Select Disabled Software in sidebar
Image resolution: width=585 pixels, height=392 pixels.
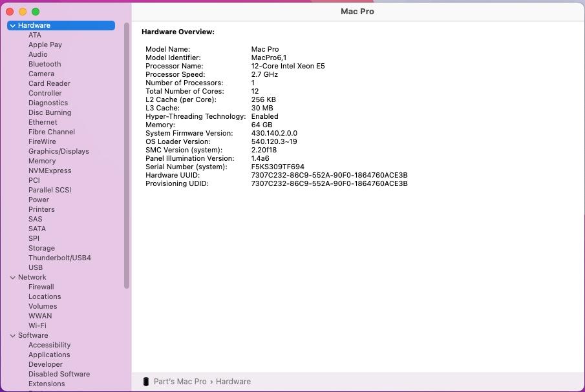(59, 374)
